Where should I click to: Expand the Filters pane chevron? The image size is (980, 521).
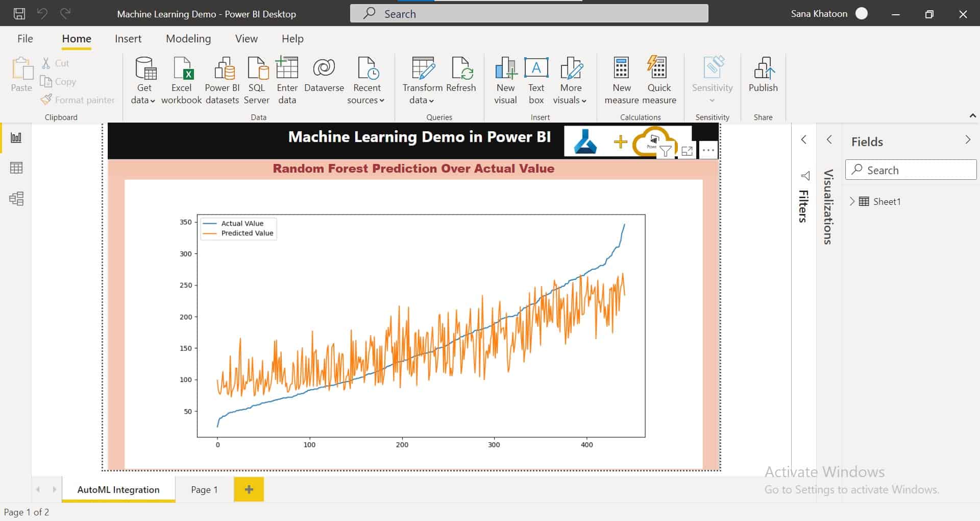pyautogui.click(x=803, y=139)
